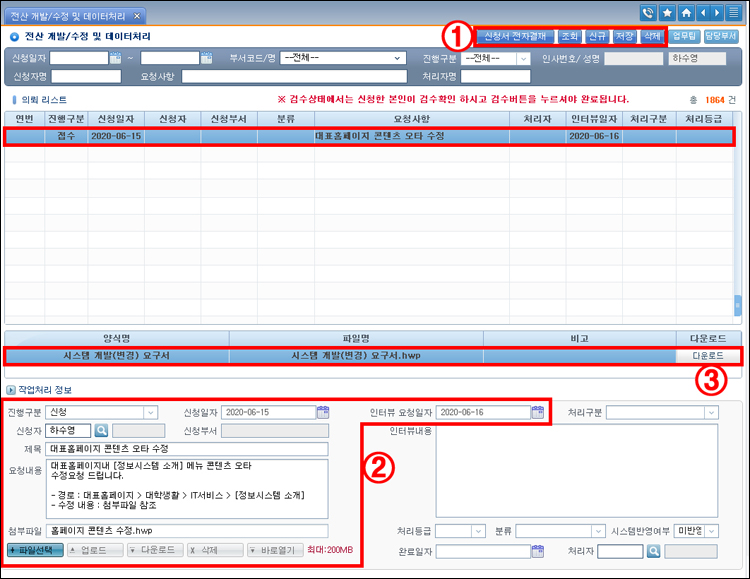
Task: Click the 처리자명 filter input field
Action: coord(496,77)
